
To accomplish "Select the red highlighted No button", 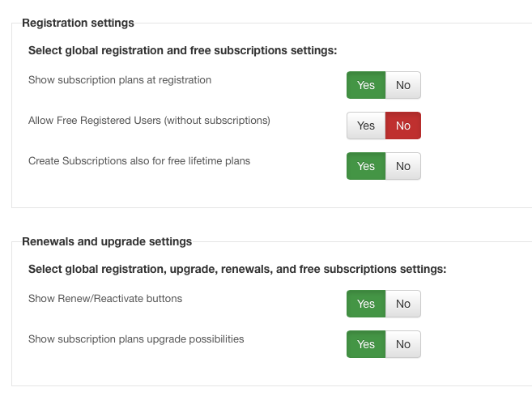I will click(x=403, y=126).
